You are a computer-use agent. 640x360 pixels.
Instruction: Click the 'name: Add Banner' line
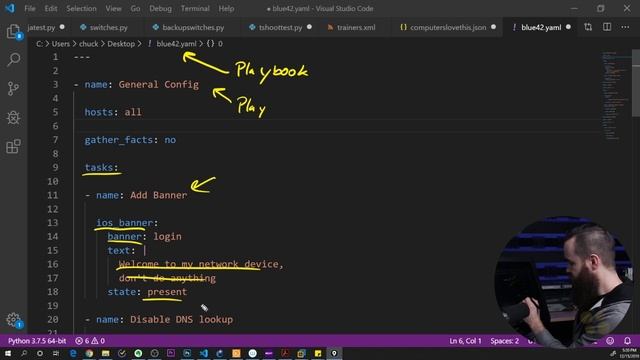[136, 195]
